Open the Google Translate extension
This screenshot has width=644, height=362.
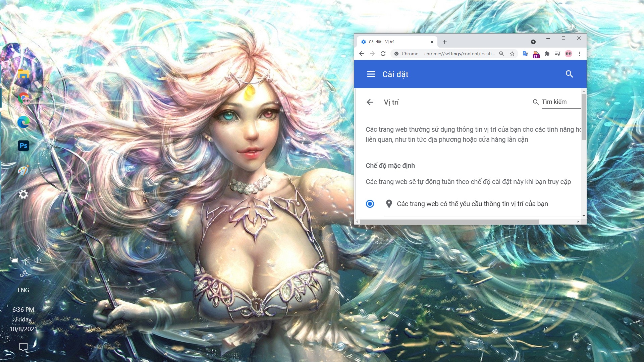point(525,54)
